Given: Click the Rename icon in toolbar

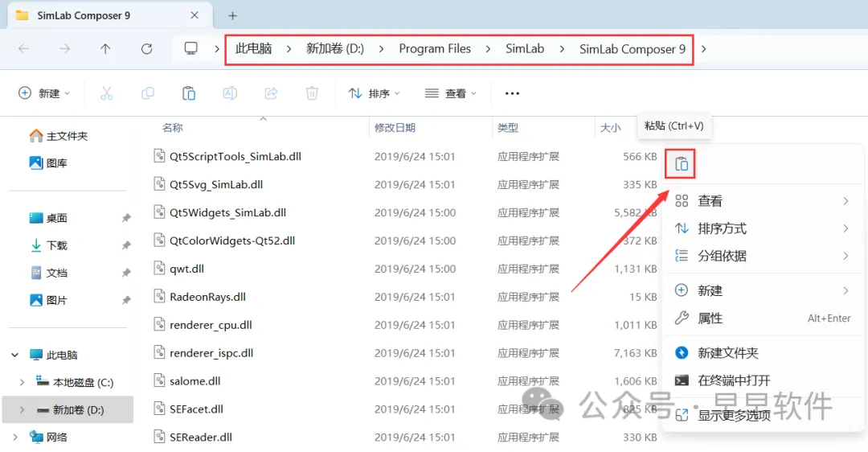Looking at the screenshot, I should click(x=230, y=93).
